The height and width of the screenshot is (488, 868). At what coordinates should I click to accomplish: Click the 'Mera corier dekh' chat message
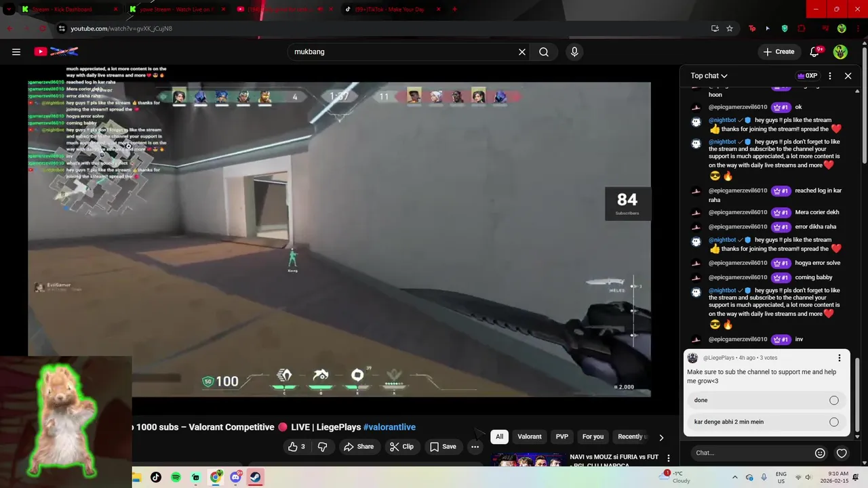pos(817,212)
